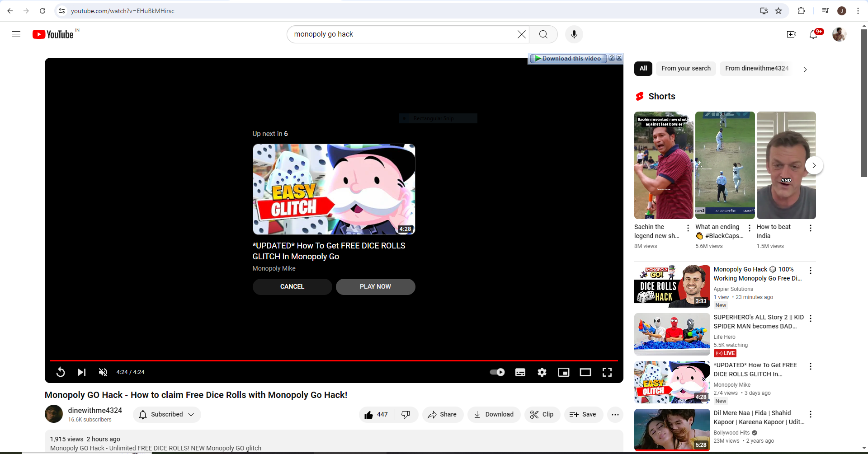Create a clip with Clip button
868x454 pixels.
(542, 415)
